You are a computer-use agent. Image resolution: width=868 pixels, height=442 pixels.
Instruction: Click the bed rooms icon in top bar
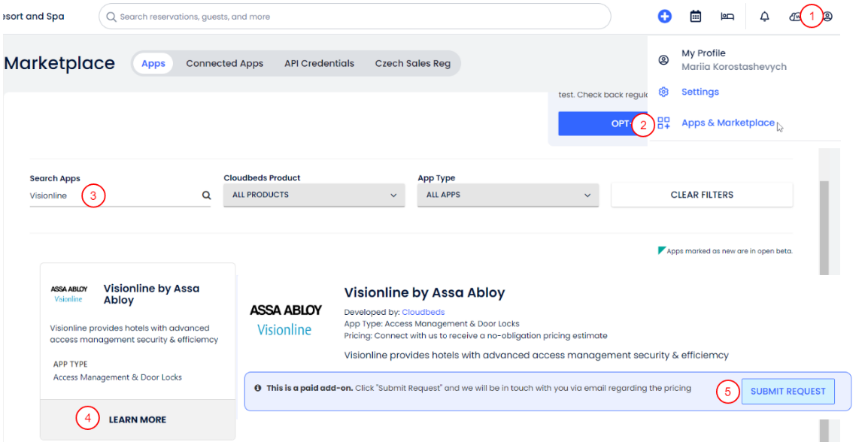727,17
